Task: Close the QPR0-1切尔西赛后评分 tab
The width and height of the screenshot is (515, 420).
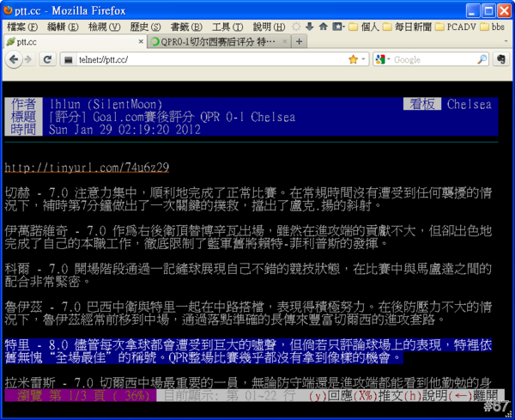Action: (x=284, y=41)
